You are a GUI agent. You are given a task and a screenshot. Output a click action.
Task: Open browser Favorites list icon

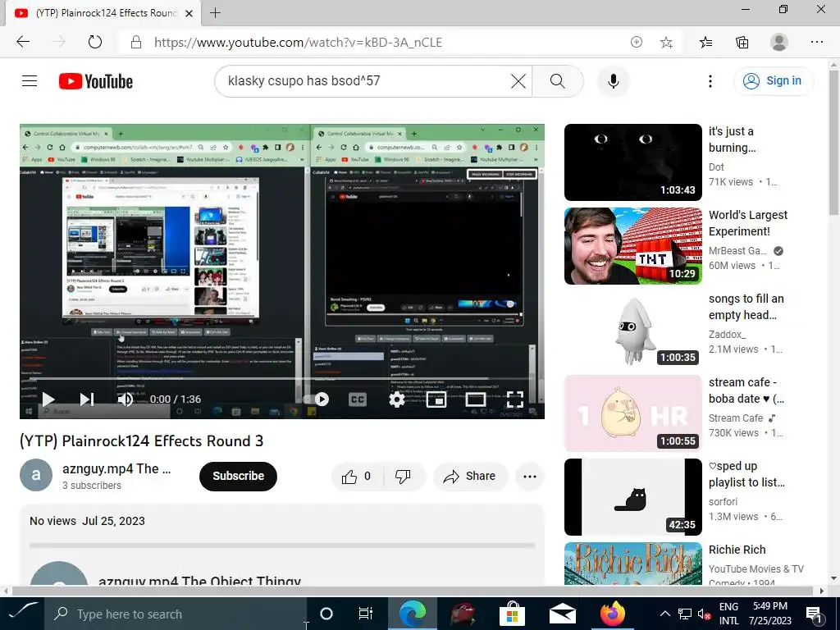pos(706,43)
